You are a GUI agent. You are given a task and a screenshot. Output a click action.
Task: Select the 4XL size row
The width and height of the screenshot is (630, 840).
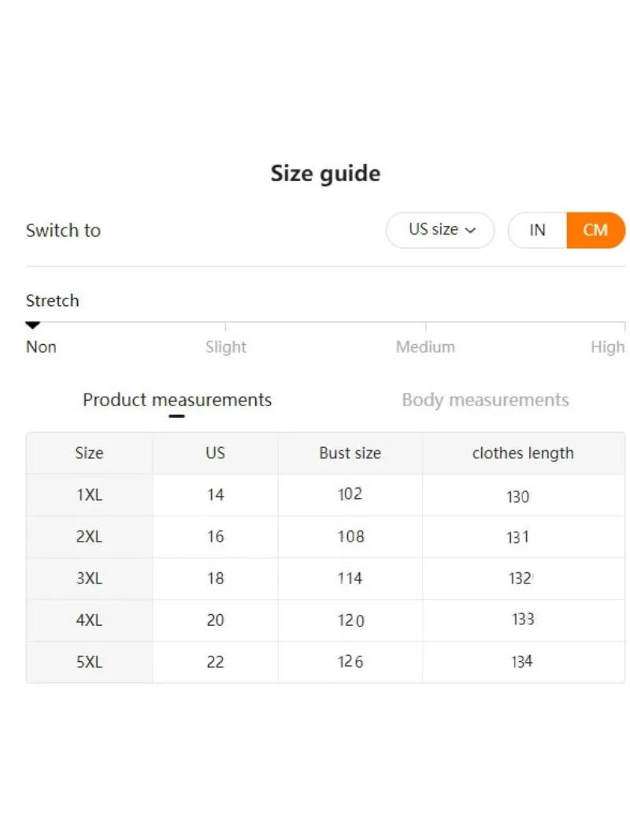point(89,620)
